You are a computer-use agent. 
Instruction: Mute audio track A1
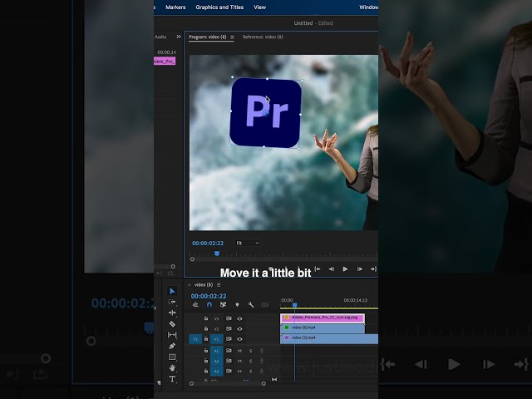click(239, 351)
